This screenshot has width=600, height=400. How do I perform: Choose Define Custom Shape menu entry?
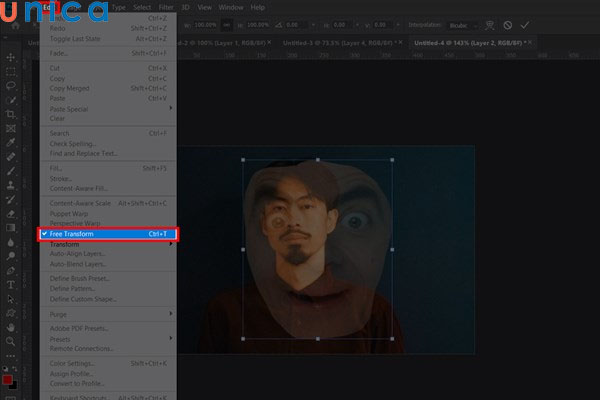pyautogui.click(x=108, y=299)
